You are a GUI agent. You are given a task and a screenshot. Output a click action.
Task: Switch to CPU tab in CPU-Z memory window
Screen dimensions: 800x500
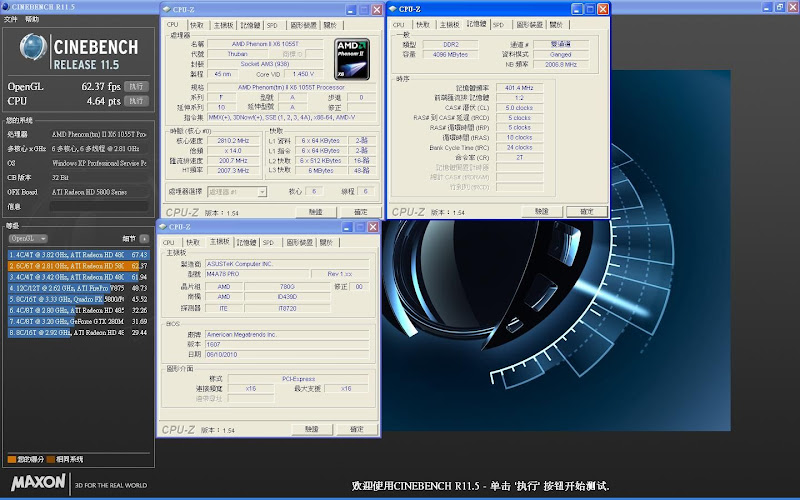click(x=398, y=24)
